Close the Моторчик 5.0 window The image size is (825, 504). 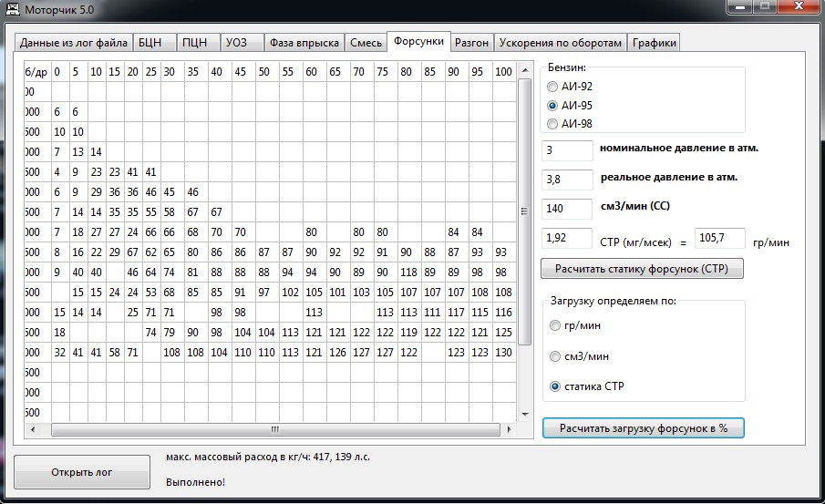(799, 7)
